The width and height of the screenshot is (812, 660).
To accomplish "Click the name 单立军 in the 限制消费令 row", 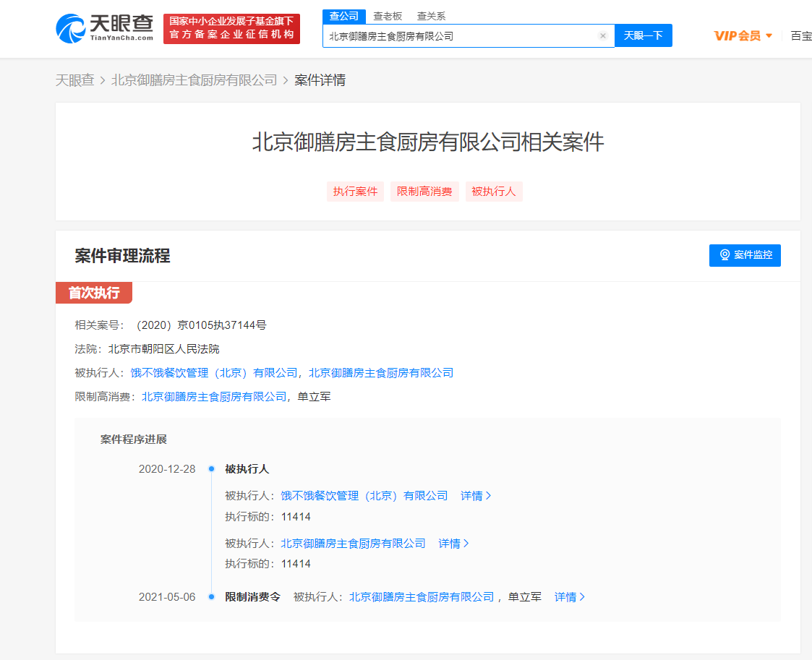I will click(525, 597).
